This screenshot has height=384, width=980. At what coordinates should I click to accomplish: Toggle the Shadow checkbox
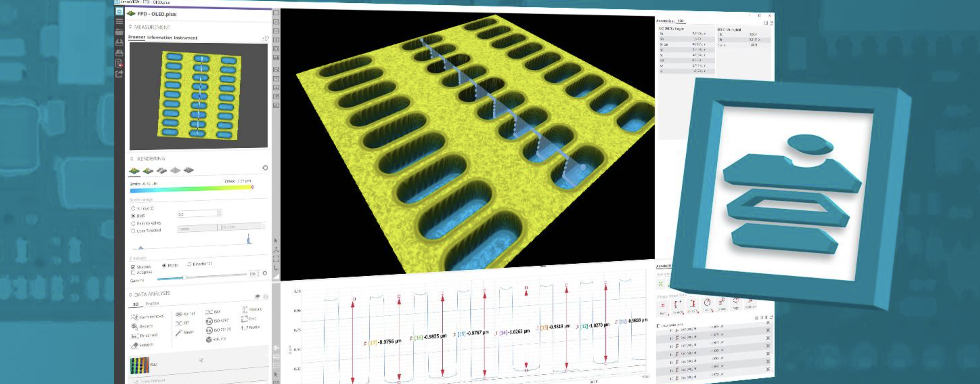click(133, 267)
